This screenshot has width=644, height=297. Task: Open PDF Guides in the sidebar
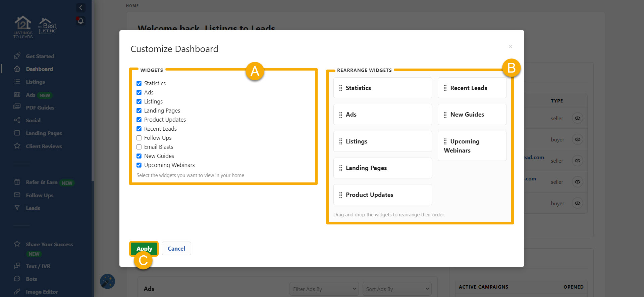tap(40, 108)
